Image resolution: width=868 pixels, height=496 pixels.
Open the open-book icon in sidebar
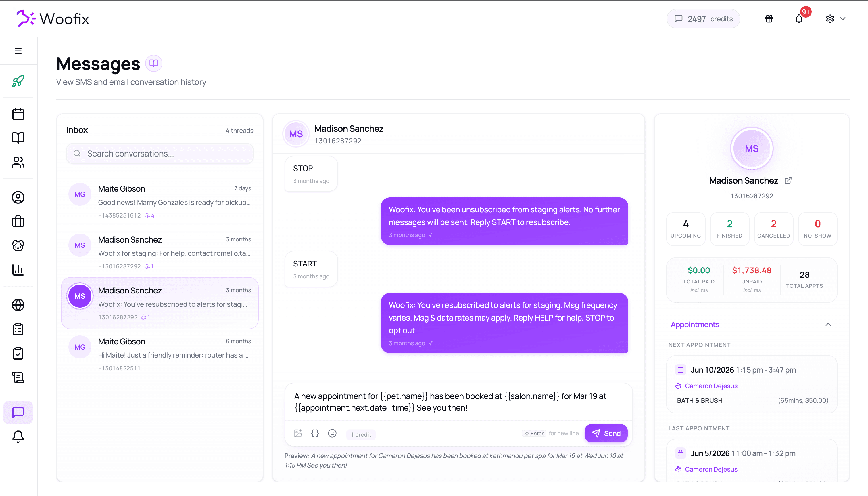tap(18, 138)
